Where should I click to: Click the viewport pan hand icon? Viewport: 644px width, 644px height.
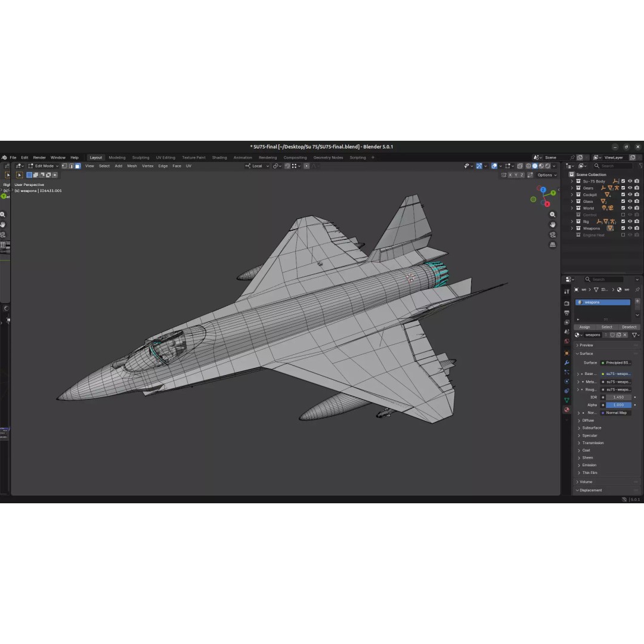pyautogui.click(x=553, y=225)
